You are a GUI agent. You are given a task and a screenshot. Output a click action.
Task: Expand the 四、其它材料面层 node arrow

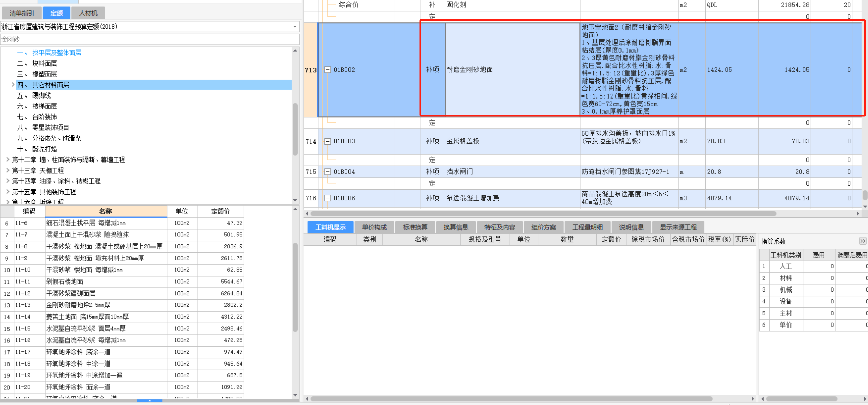(13, 85)
